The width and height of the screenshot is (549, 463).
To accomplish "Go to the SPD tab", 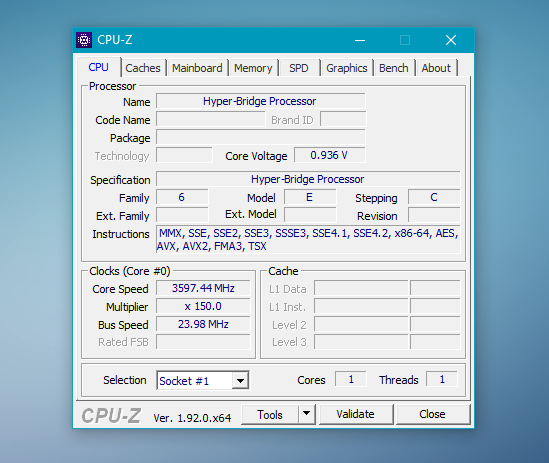I will point(299,68).
